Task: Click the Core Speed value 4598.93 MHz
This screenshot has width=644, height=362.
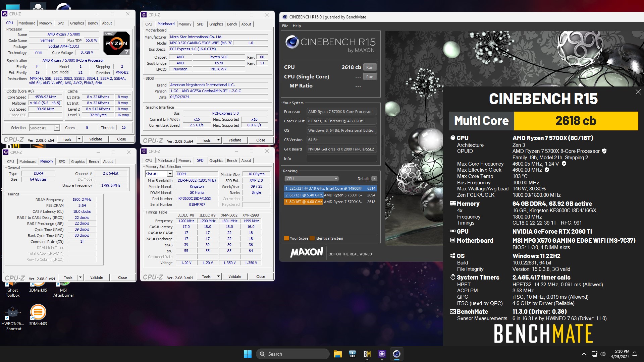Action: click(x=46, y=97)
